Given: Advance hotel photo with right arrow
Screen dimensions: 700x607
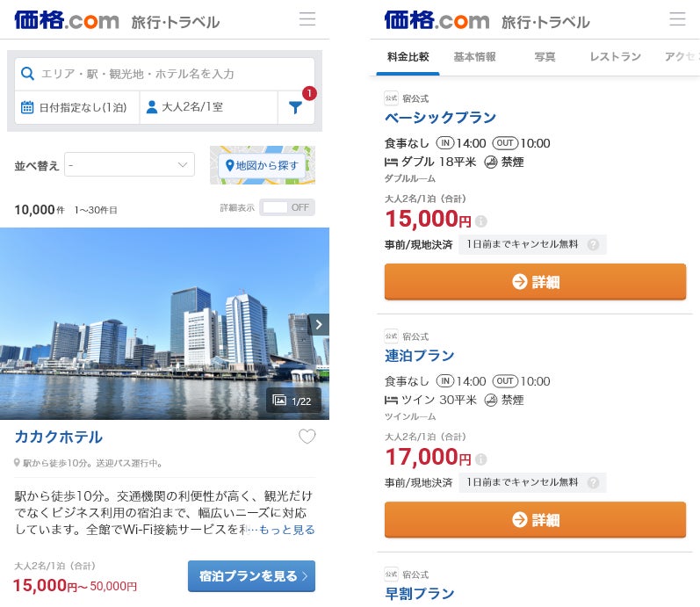Looking at the screenshot, I should [x=319, y=324].
